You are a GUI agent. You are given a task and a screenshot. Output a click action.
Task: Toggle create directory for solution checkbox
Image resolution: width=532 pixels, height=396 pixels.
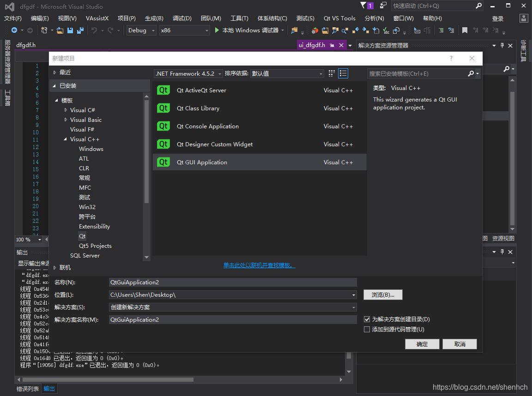[x=367, y=319]
